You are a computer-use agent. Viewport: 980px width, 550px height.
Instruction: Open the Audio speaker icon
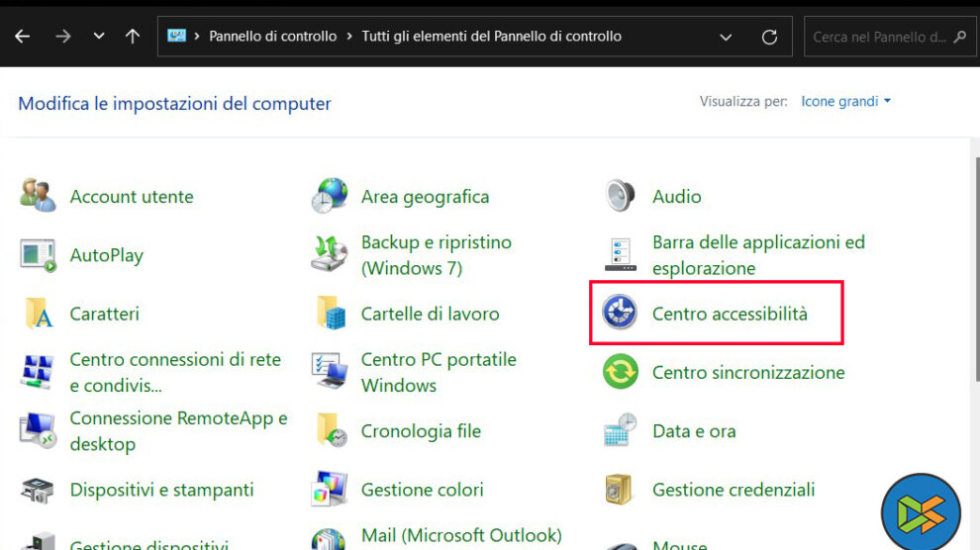pyautogui.click(x=620, y=196)
